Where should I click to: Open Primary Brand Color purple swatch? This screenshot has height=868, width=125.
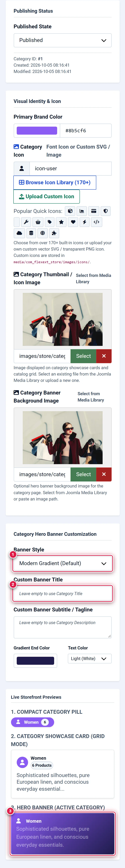pos(37,130)
